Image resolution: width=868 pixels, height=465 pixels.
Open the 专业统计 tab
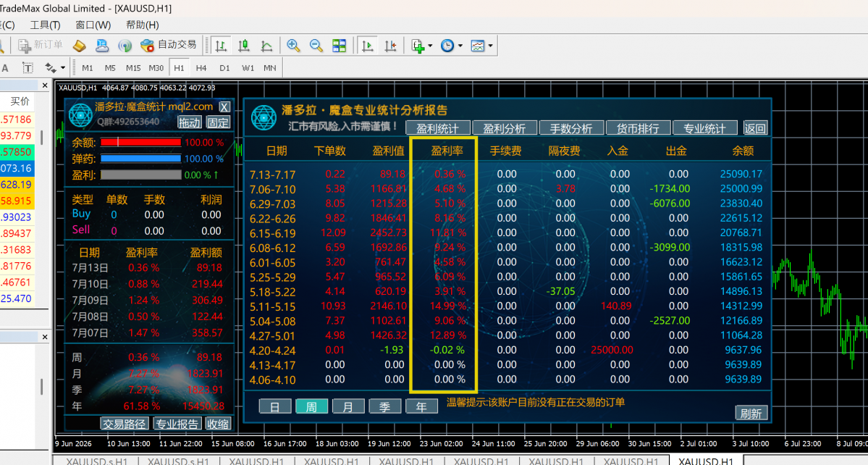tap(704, 128)
